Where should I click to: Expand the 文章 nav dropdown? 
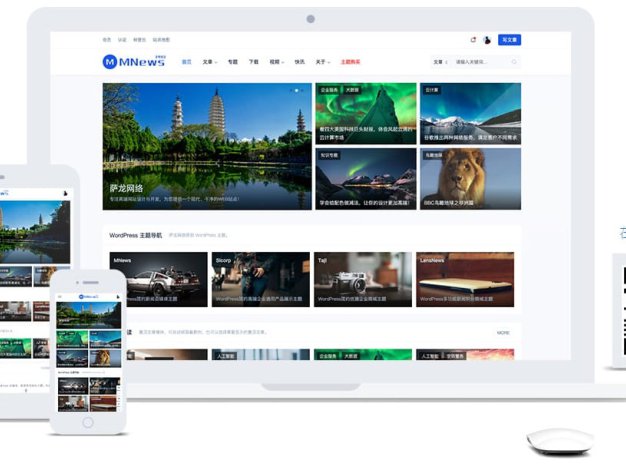coord(210,62)
